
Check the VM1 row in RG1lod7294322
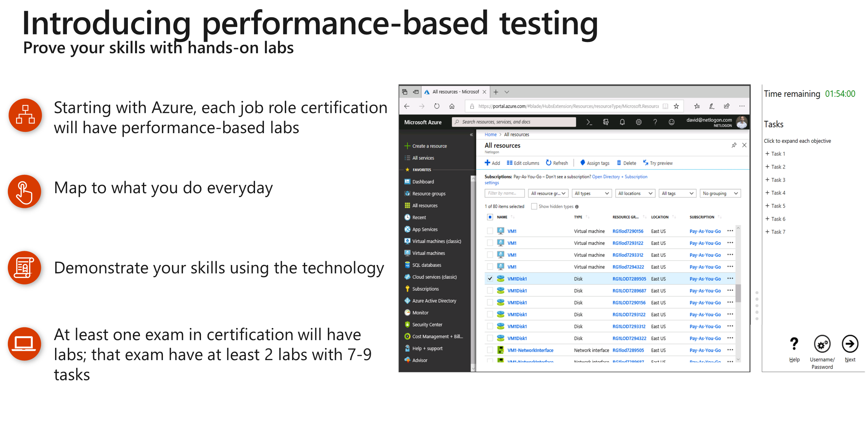pos(490,267)
